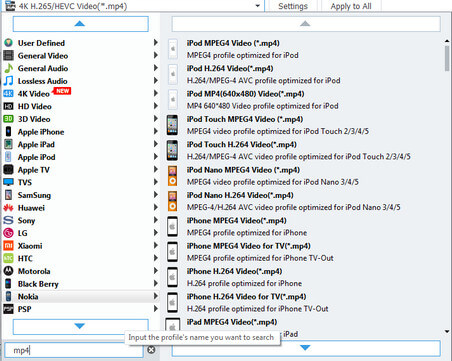
Task: Click the Xiaomi logo icon
Action: pos(8,246)
